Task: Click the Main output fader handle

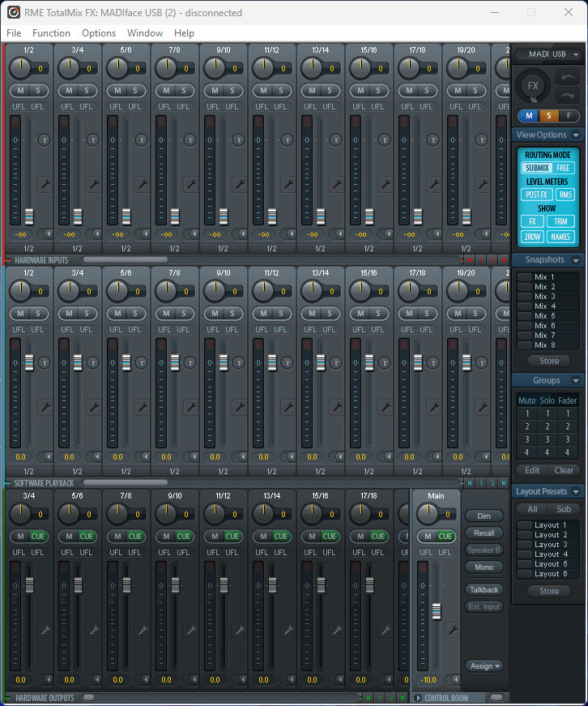Action: 436,611
